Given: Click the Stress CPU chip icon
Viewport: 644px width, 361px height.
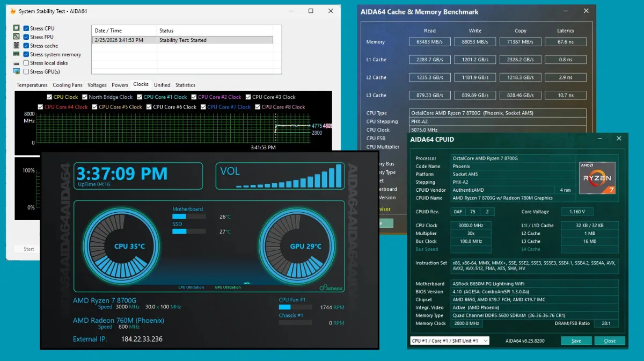Looking at the screenshot, I should [17, 28].
